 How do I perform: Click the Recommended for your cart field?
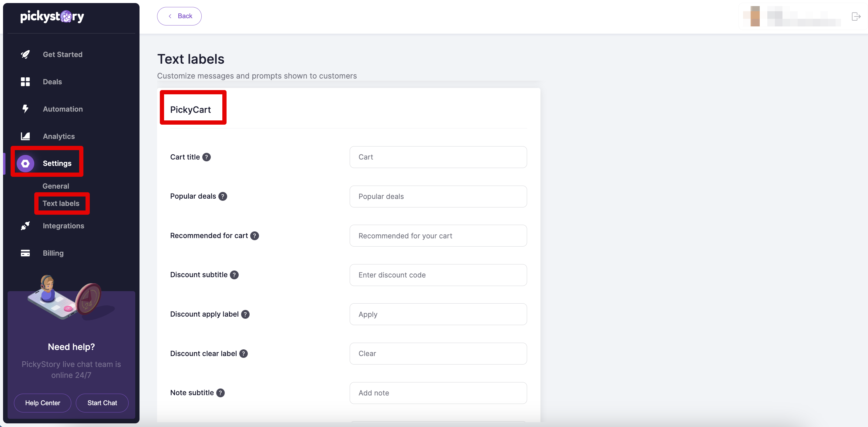coord(438,236)
